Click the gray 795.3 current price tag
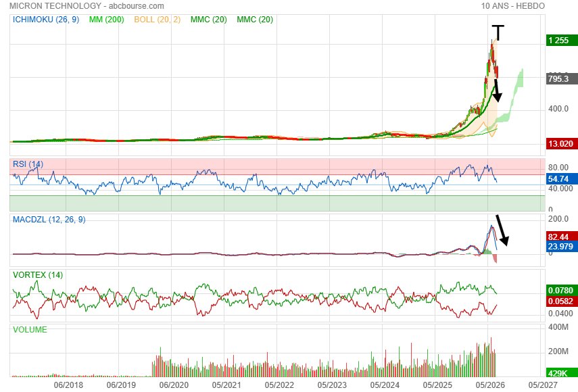 pos(562,79)
